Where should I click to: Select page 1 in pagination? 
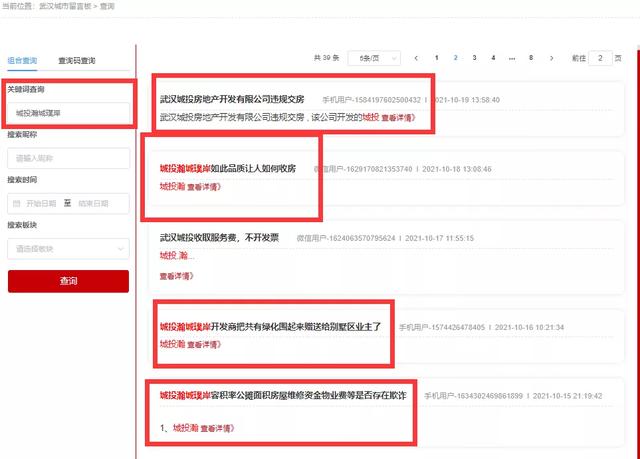click(x=437, y=58)
